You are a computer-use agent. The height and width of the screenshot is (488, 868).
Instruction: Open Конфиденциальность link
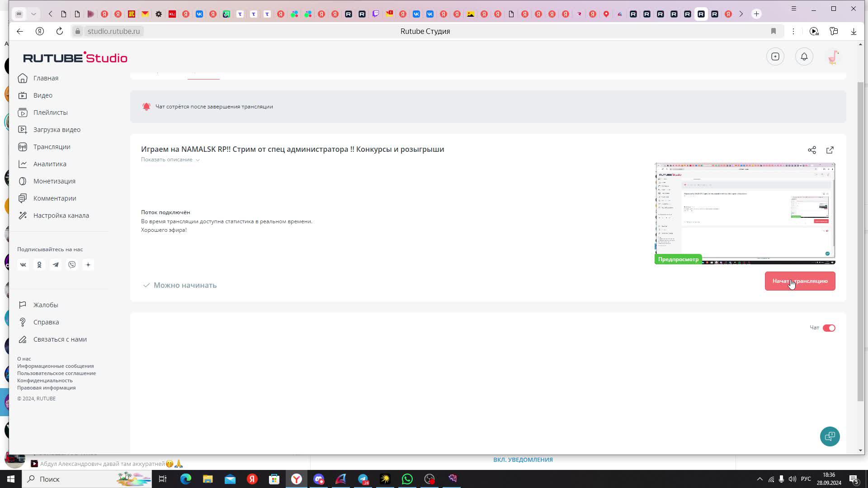pyautogui.click(x=45, y=380)
